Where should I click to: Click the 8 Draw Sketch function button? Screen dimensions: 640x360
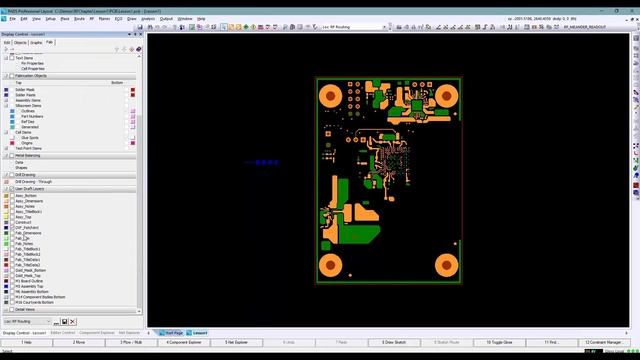tap(394, 342)
